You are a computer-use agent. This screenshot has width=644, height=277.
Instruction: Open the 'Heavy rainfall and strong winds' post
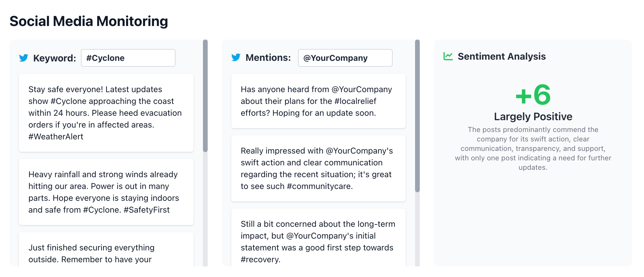click(106, 192)
